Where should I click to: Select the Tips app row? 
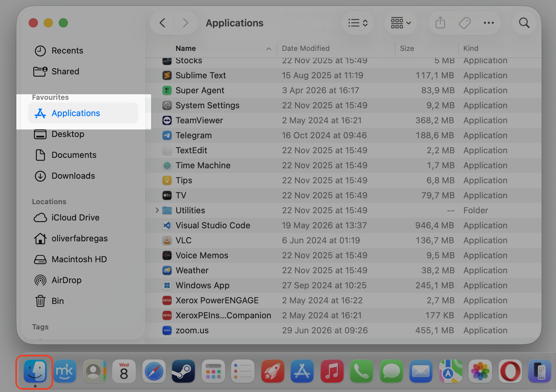343,180
